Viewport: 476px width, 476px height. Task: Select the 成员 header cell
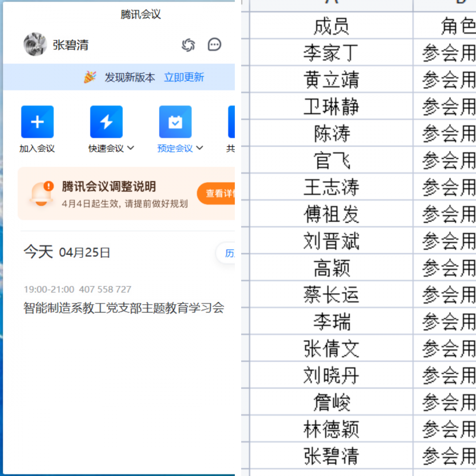pyautogui.click(x=331, y=26)
